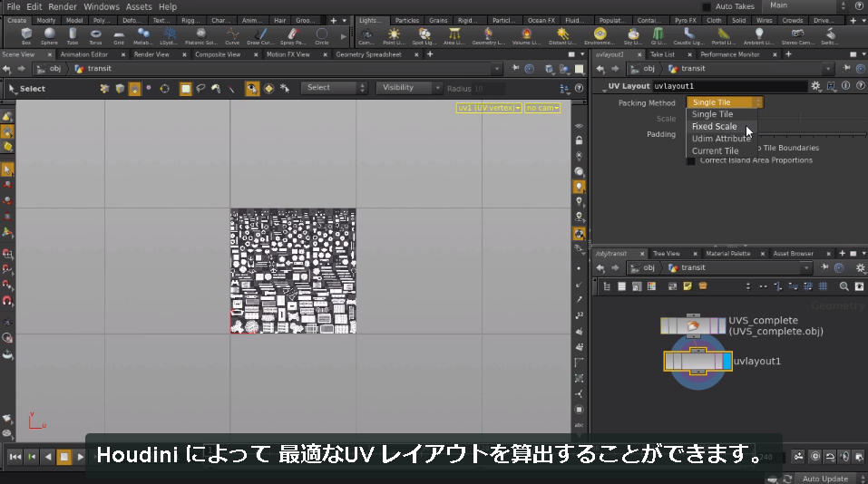868x484 pixels.
Task: Select the Sphere shelf tool
Action: coord(49,36)
